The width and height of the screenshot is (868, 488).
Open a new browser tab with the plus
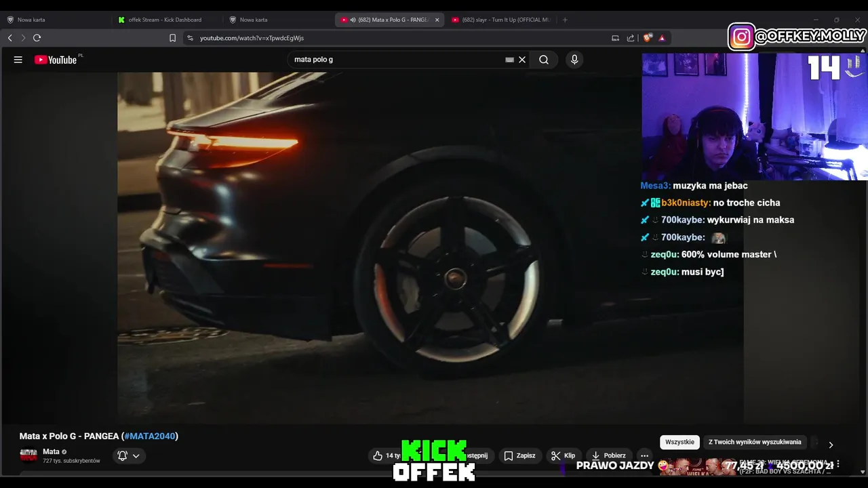[566, 20]
